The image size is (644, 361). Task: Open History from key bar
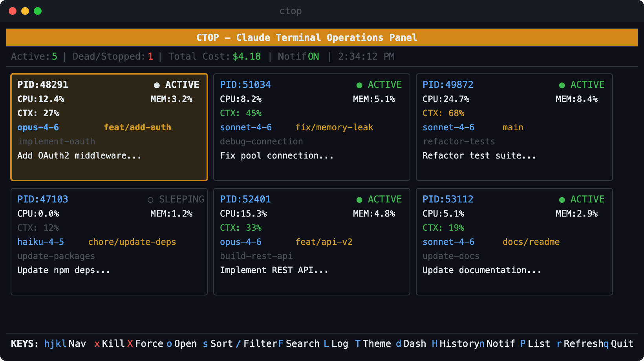[x=456, y=344]
